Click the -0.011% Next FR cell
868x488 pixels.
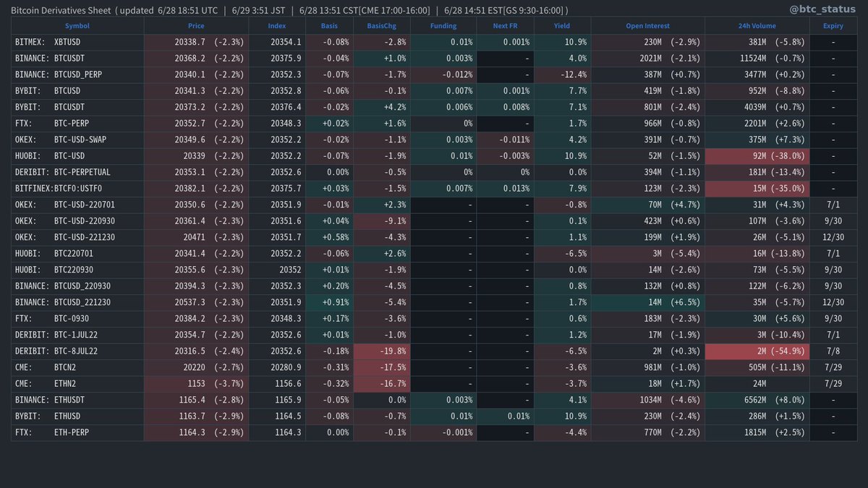(506, 140)
